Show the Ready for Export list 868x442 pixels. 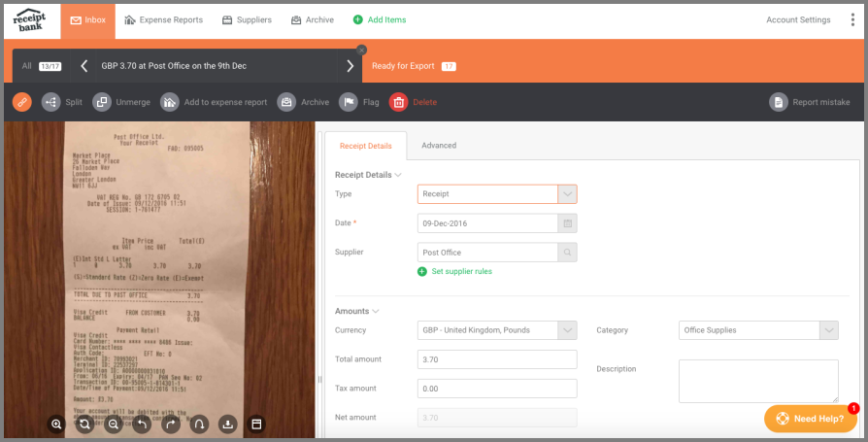click(414, 66)
